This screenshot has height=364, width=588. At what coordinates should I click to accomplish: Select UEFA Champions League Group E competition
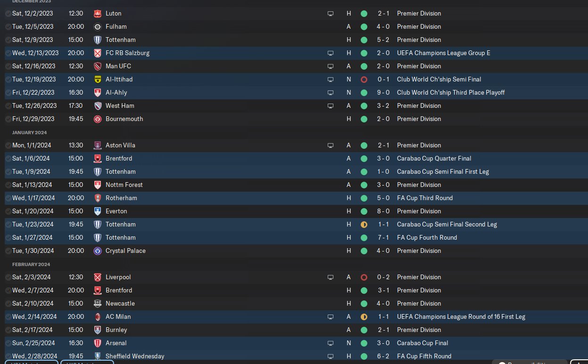coord(444,53)
